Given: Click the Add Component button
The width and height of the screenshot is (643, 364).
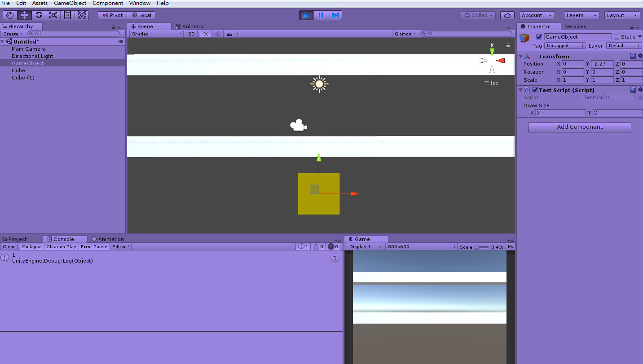Looking at the screenshot, I should pos(579,127).
